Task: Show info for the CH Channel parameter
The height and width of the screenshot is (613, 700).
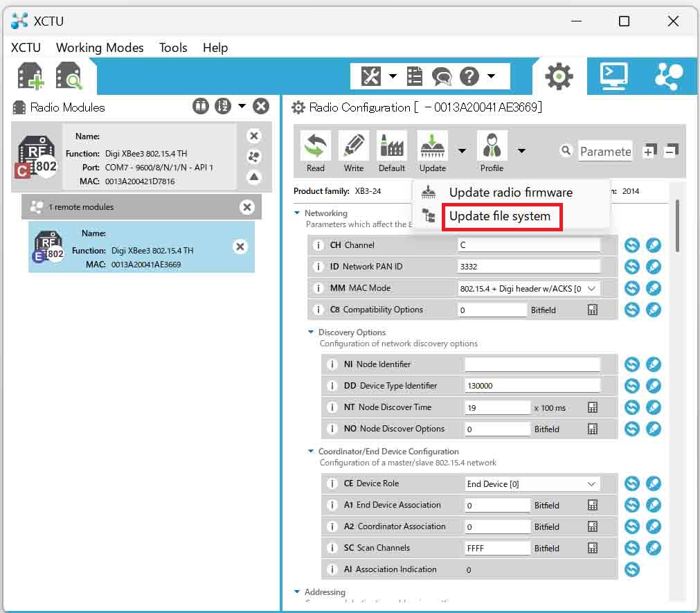Action: pos(318,245)
